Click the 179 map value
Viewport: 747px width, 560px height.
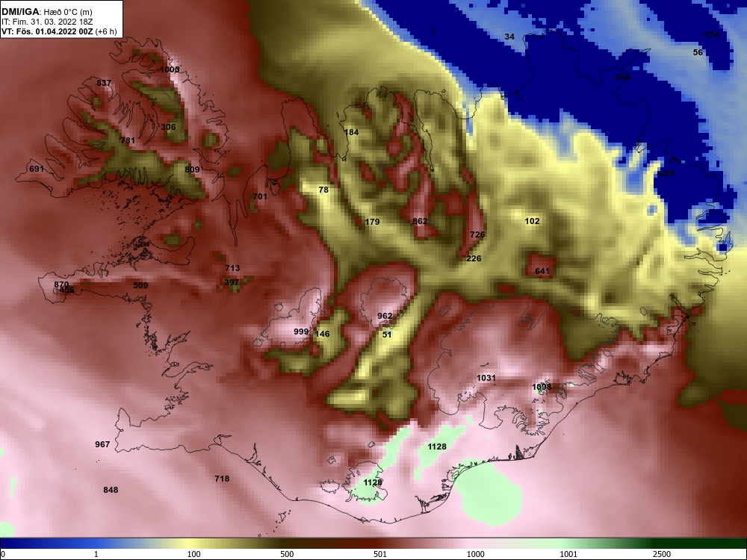click(x=372, y=222)
